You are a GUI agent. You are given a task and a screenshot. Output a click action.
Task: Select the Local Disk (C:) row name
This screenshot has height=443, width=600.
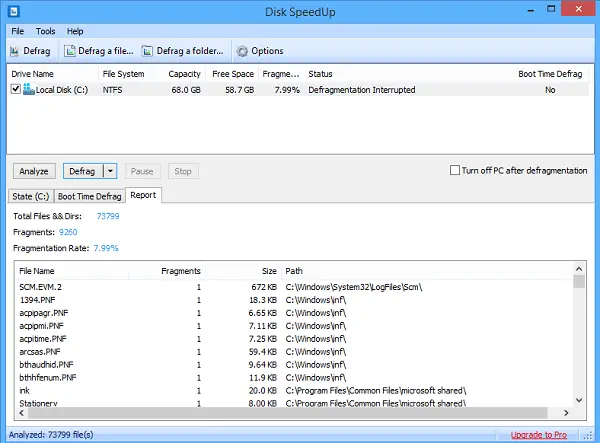tap(62, 90)
